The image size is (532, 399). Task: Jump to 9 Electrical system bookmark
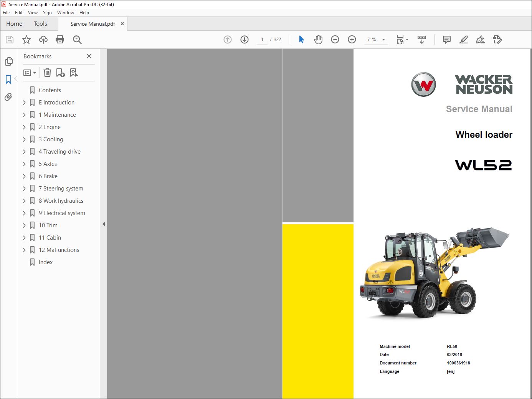(62, 213)
